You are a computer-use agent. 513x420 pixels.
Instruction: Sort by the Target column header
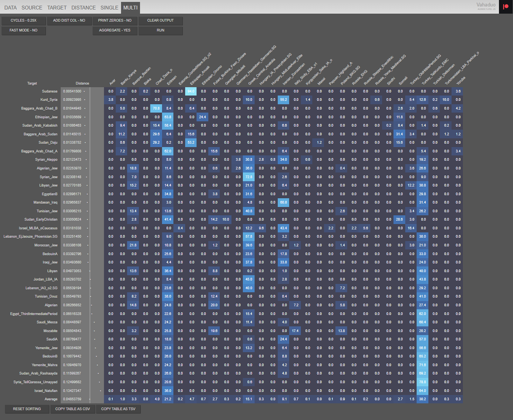pyautogui.click(x=32, y=83)
